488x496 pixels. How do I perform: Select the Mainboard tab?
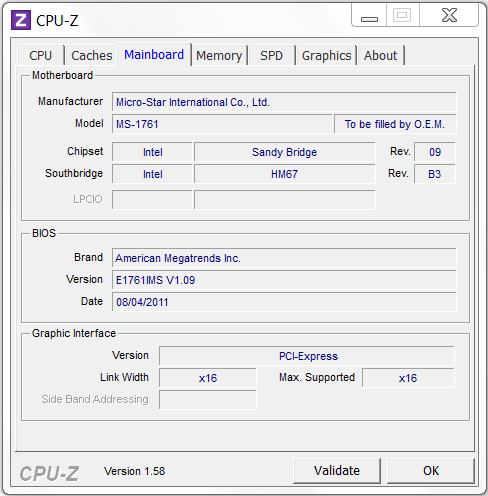tap(154, 54)
